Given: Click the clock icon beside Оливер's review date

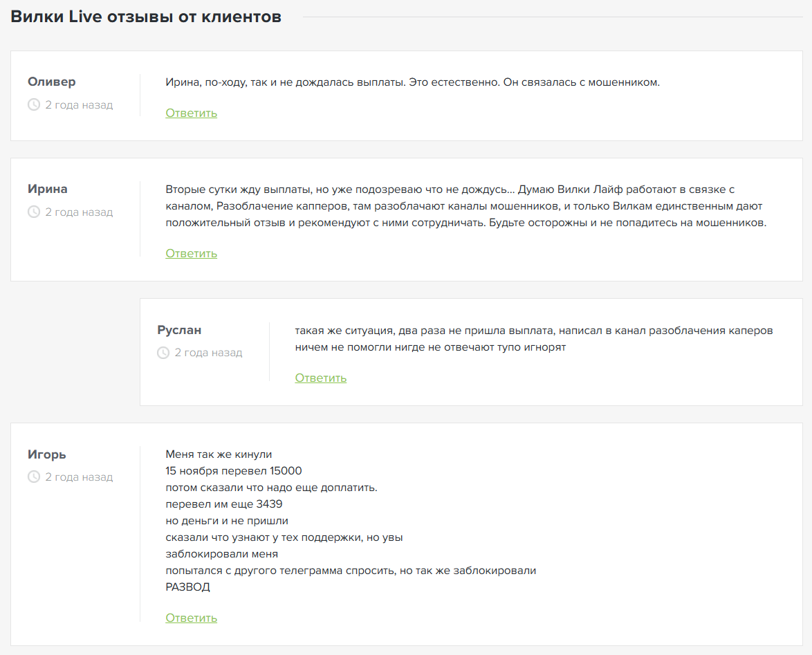Looking at the screenshot, I should click(34, 105).
